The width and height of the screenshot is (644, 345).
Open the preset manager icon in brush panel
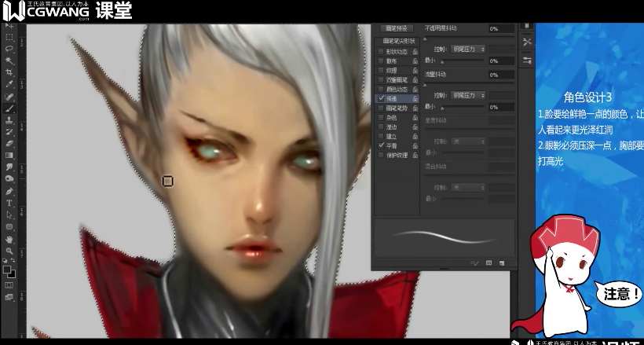pyautogui.click(x=488, y=262)
